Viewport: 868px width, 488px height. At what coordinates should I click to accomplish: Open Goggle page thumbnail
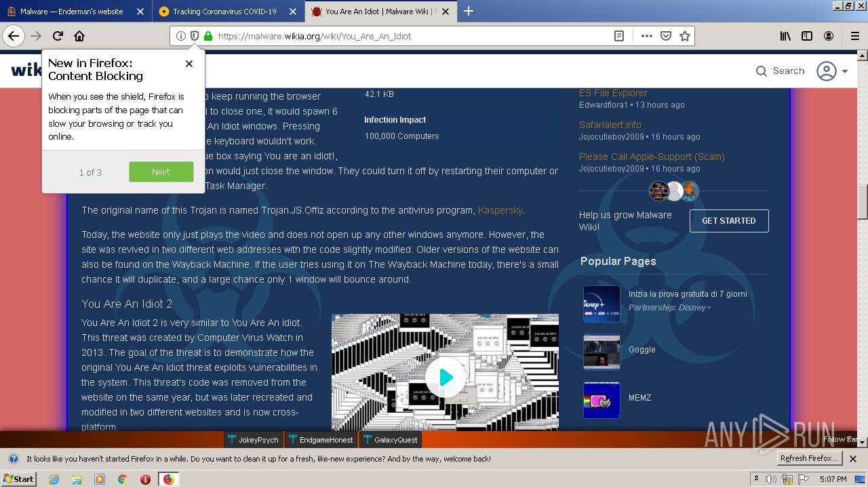coord(601,352)
